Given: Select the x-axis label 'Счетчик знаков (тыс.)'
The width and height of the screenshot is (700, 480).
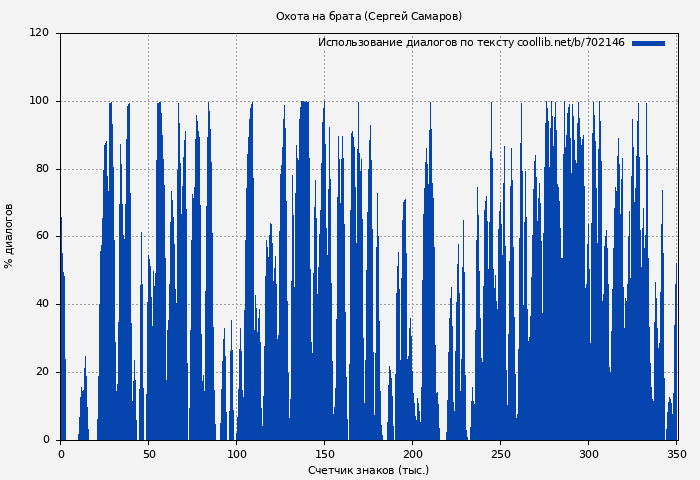Looking at the screenshot, I should click(x=368, y=470).
